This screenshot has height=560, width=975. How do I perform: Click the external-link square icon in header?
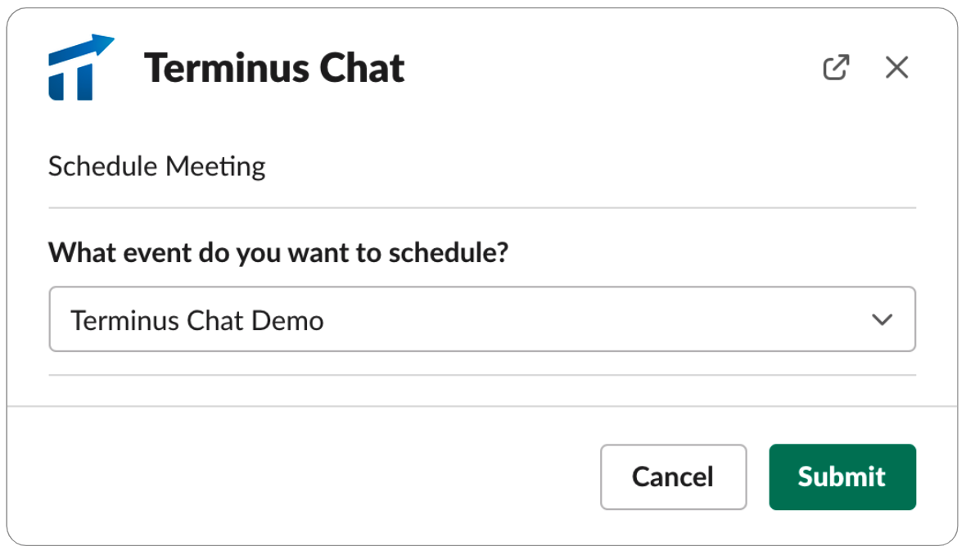[x=836, y=67]
